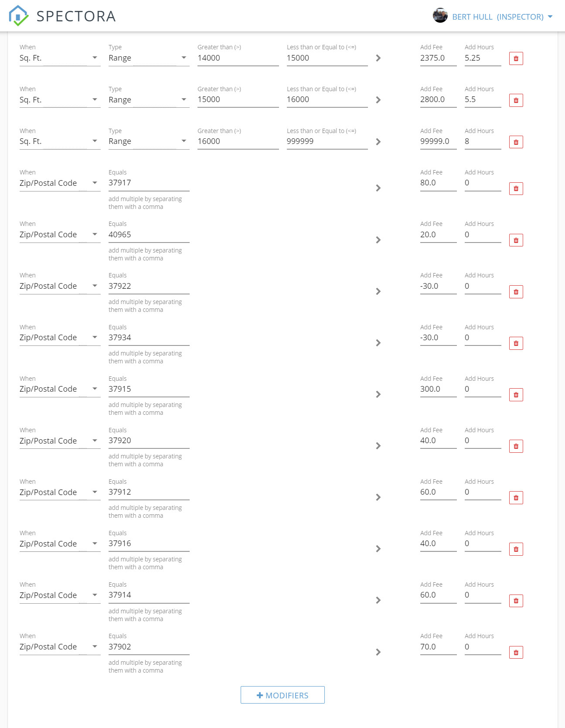Open the When dropdown for 15000 Sq. Ft. row
The height and width of the screenshot is (728, 565).
coord(60,100)
